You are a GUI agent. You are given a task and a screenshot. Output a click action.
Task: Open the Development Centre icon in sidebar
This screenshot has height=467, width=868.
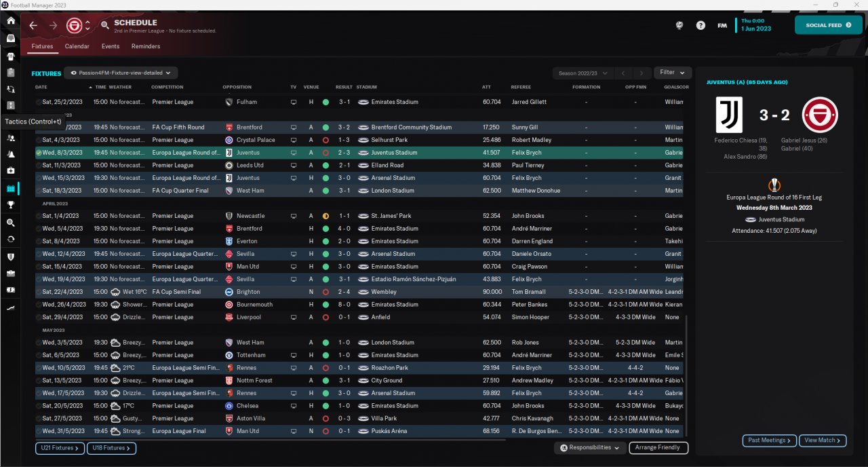tap(11, 307)
